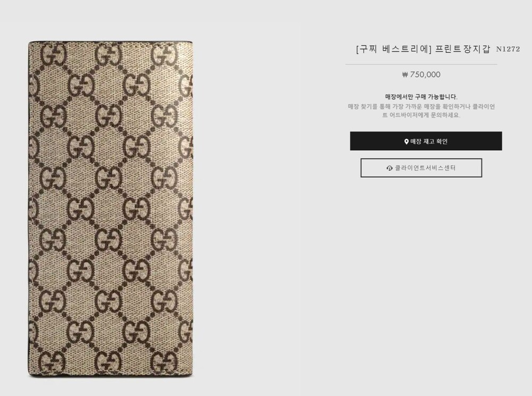Image resolution: width=532 pixels, height=396 pixels.
Task: Click the product title 프린트장지갑
Action: (x=463, y=49)
